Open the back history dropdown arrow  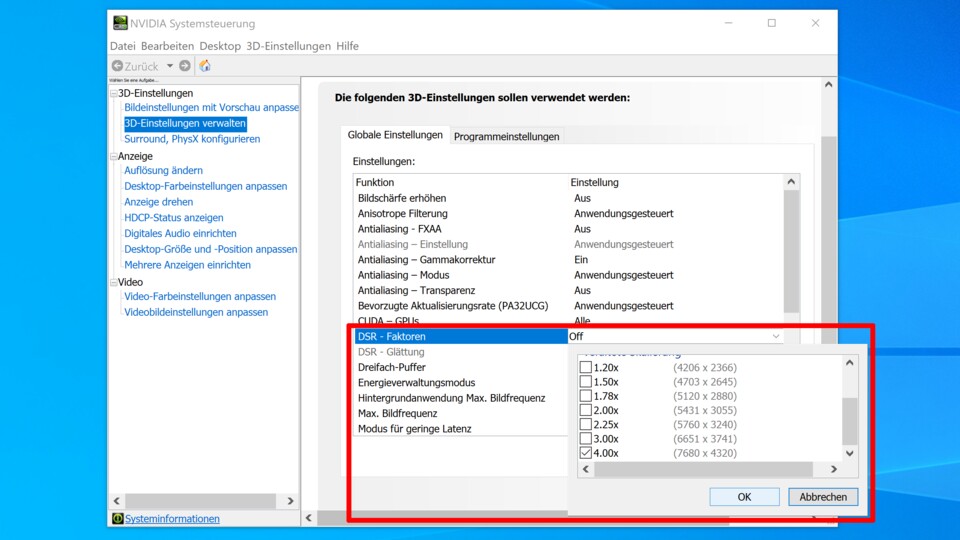point(170,66)
